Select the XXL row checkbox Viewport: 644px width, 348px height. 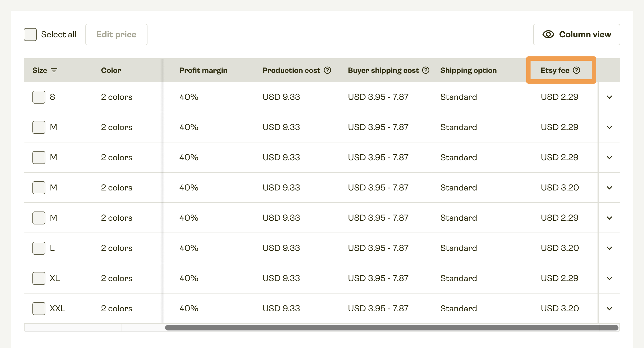39,309
